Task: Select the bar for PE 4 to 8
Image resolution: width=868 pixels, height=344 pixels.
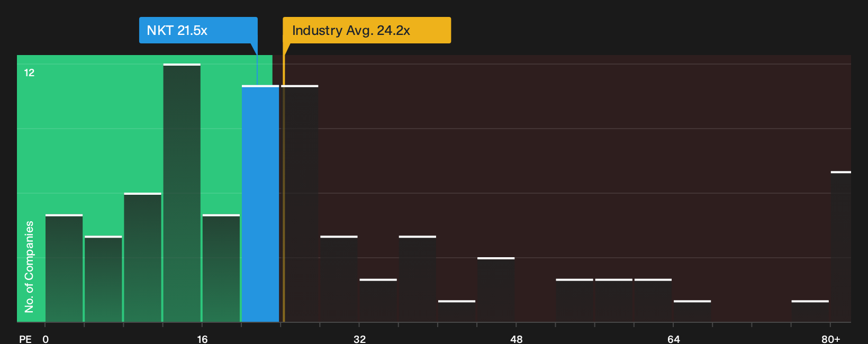Action: (x=103, y=279)
